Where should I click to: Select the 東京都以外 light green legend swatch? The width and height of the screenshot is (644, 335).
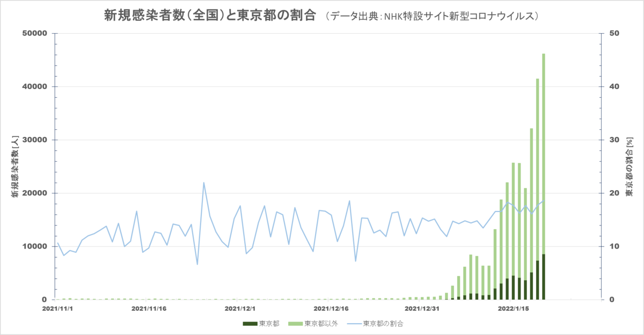[295, 324]
